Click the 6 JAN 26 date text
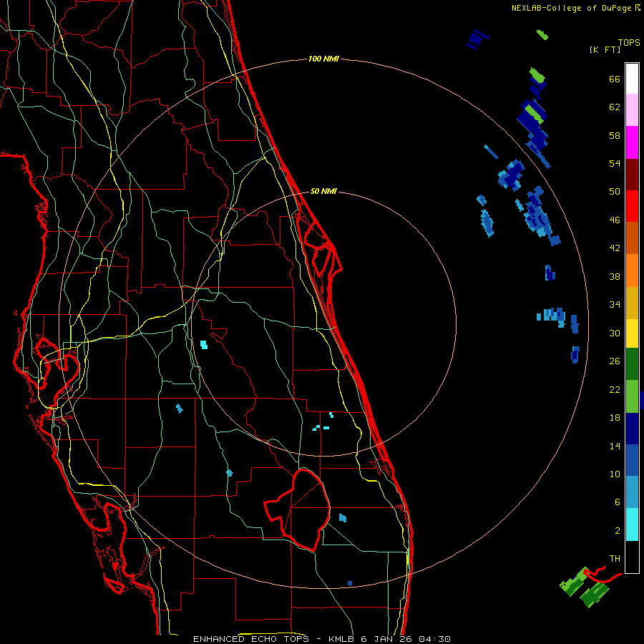644x644 pixels. pyautogui.click(x=388, y=639)
